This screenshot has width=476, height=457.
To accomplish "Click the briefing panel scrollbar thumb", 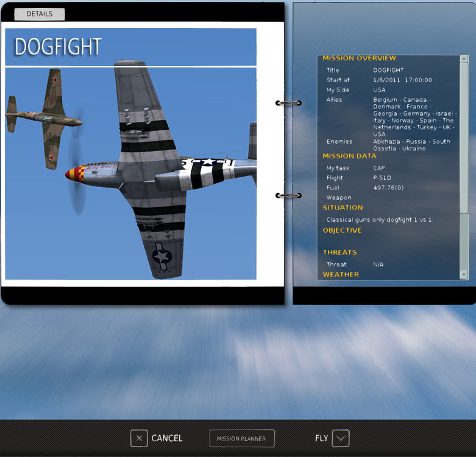I will pos(464,138).
